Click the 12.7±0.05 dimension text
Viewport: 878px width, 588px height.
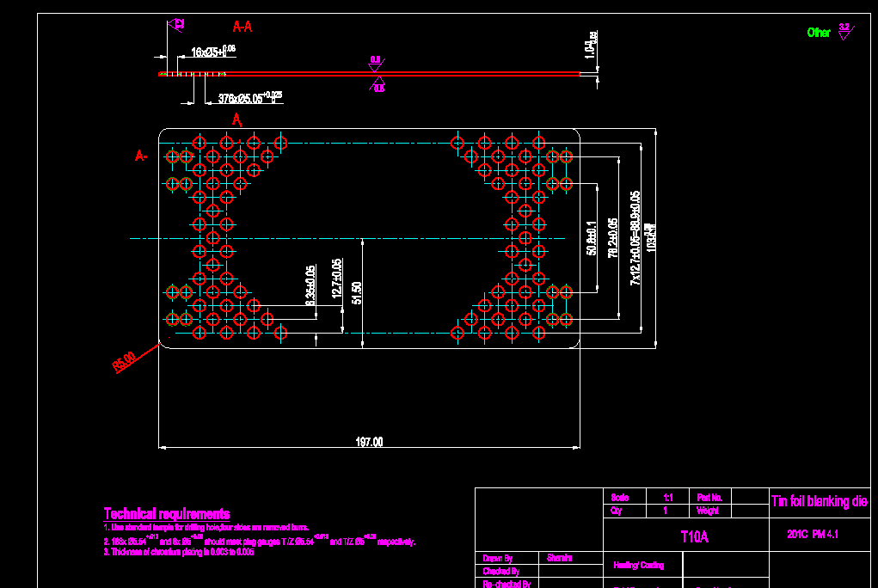click(x=336, y=280)
